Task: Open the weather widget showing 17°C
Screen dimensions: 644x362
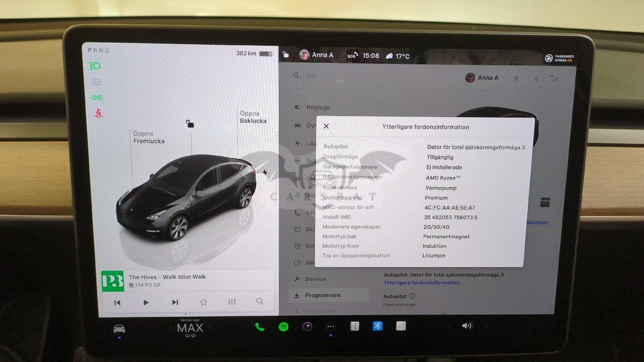Action: click(397, 56)
